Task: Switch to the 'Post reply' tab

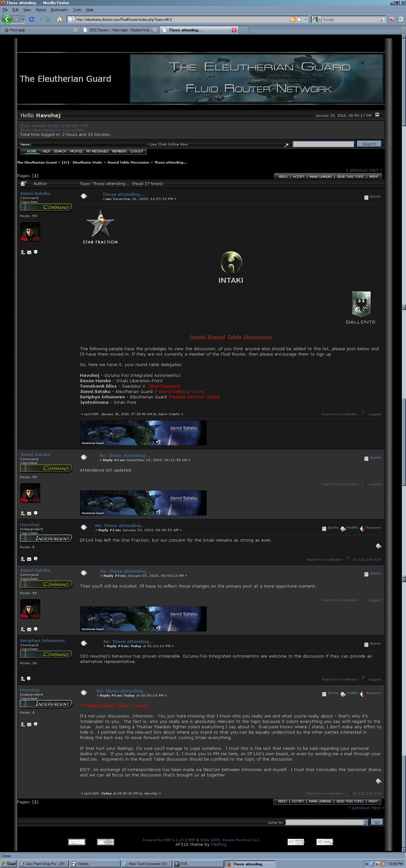Action: click(41, 30)
